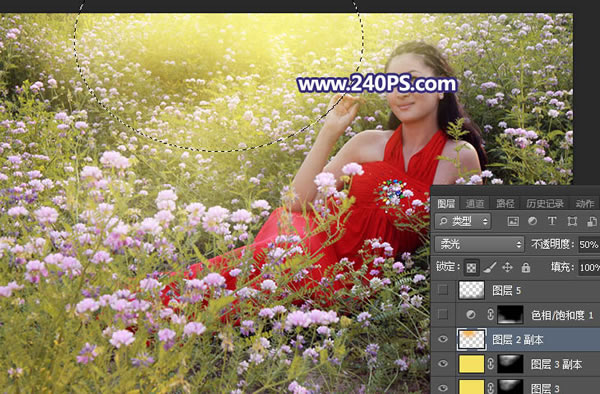The width and height of the screenshot is (600, 394).
Task: Switch to the 通道 tab
Action: click(x=475, y=204)
